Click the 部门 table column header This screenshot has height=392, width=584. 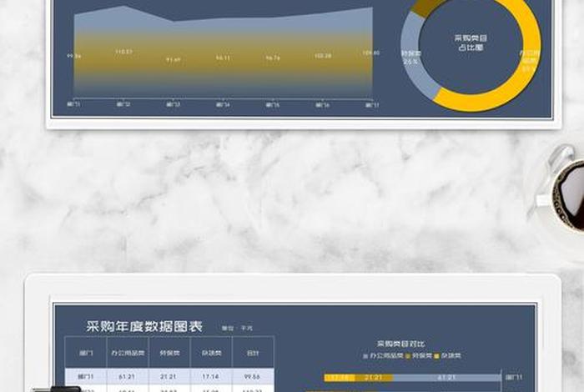click(86, 353)
